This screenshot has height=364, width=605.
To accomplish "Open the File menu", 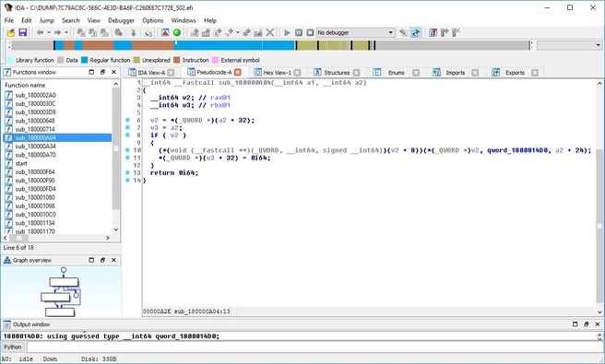I will coord(9,20).
